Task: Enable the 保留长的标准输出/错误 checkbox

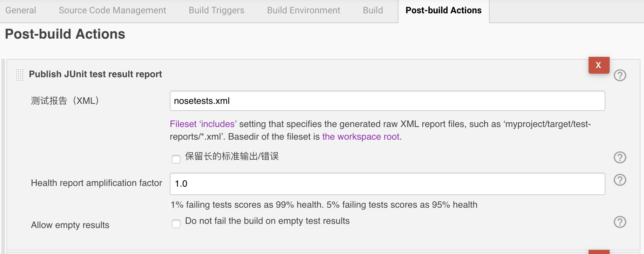Action: (176, 159)
